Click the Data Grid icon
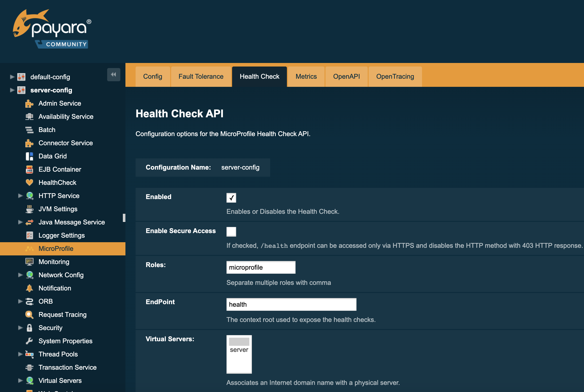 tap(30, 156)
